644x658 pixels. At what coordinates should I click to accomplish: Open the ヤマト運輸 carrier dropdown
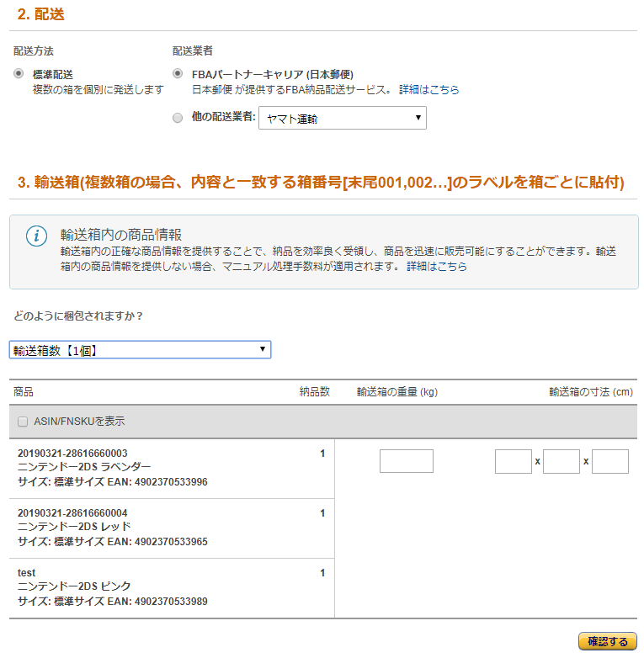(342, 118)
